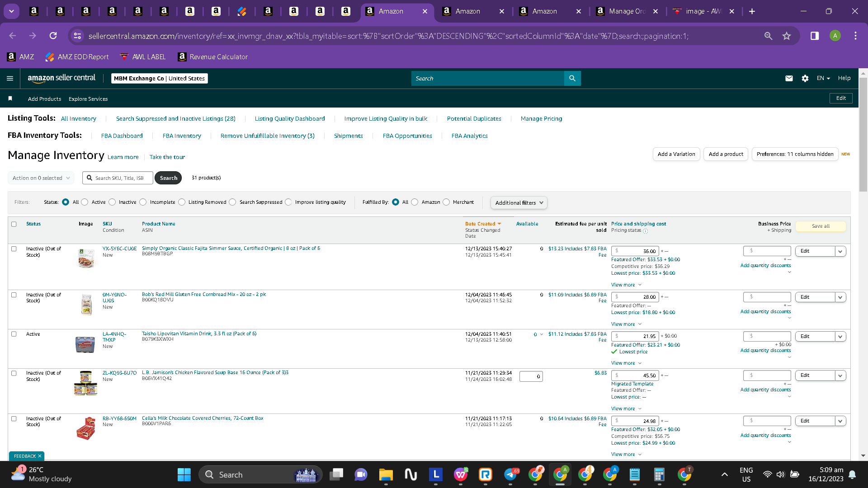Open All Inventory listing tool
868x488 pixels.
[79, 119]
